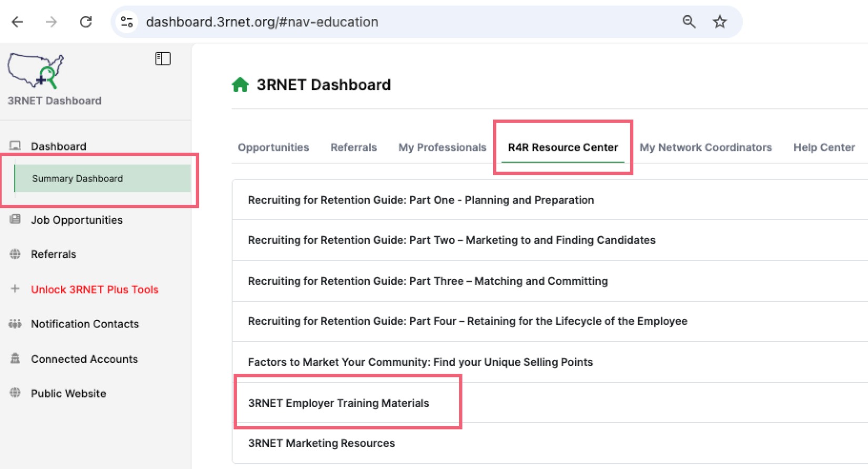Switch to the Referrals tab
Image resolution: width=868 pixels, height=469 pixels.
click(x=354, y=147)
